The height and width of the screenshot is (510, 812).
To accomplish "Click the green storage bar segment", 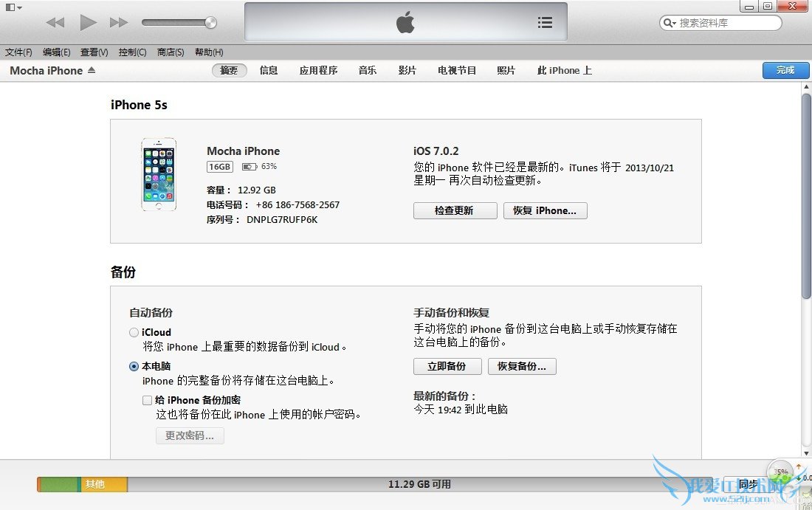I will (x=60, y=485).
